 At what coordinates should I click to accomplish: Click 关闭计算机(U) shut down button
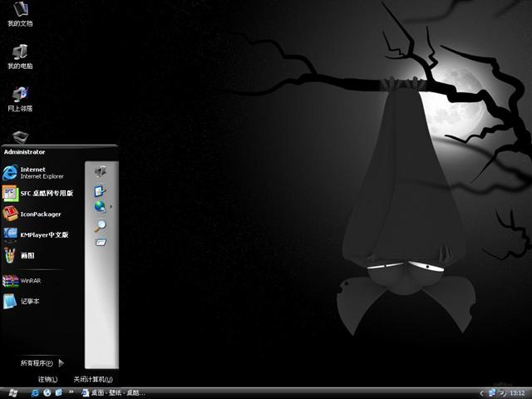(x=93, y=379)
